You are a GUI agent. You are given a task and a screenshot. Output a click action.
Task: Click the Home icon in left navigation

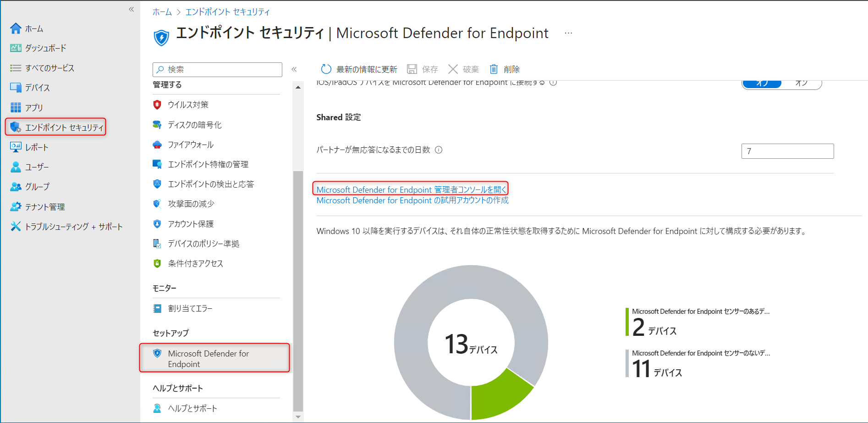pyautogui.click(x=16, y=28)
